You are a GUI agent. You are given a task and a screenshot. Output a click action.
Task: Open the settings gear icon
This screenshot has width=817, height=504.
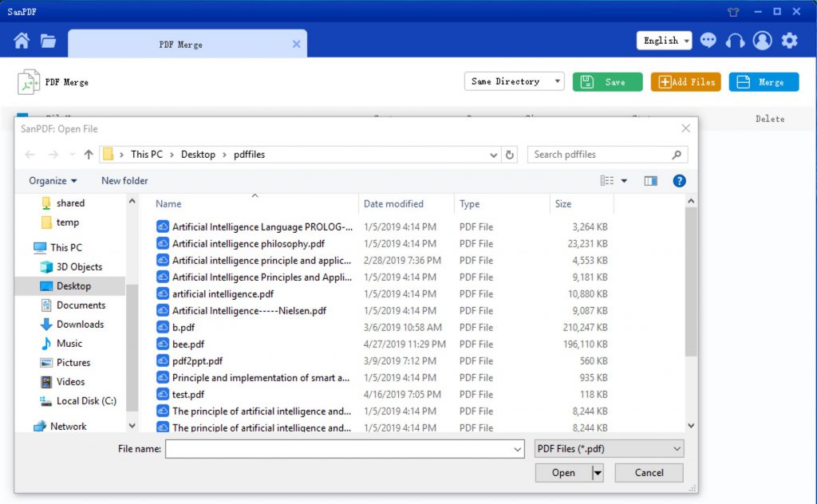789,41
